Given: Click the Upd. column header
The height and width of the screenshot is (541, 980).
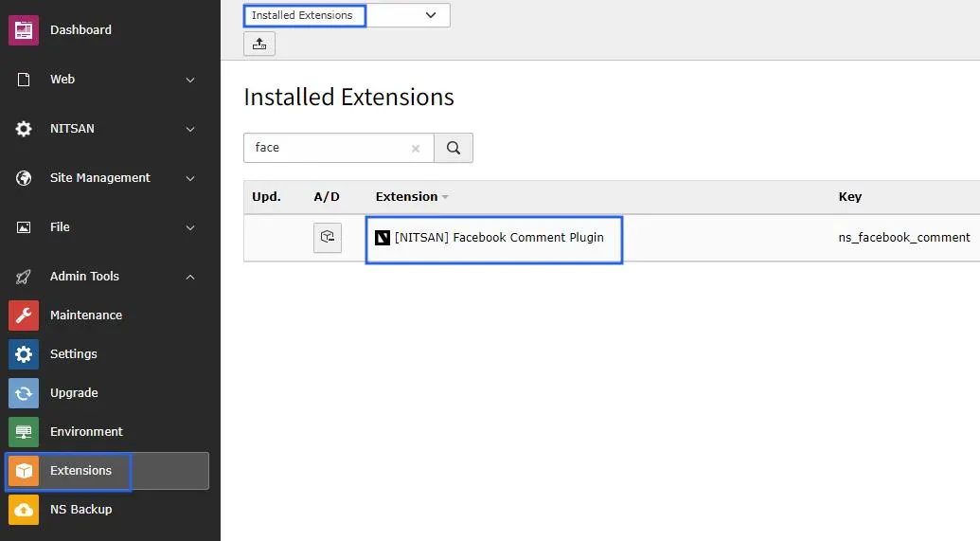Looking at the screenshot, I should pyautogui.click(x=266, y=197).
